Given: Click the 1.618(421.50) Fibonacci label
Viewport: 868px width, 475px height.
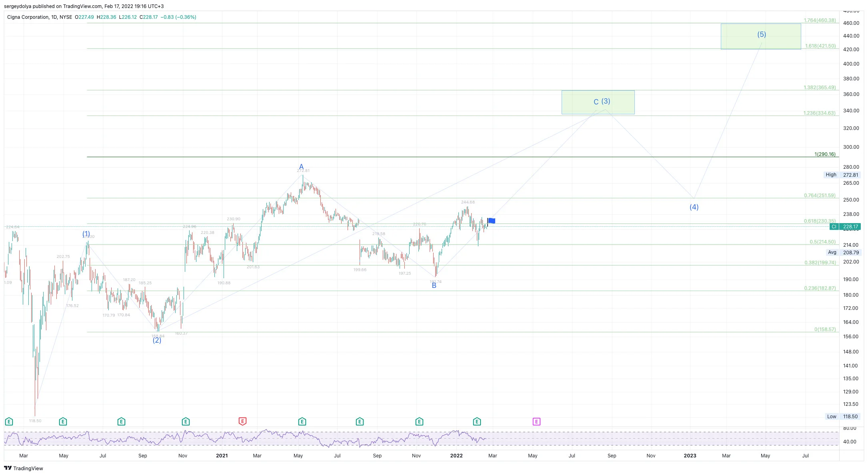Looking at the screenshot, I should [x=820, y=46].
